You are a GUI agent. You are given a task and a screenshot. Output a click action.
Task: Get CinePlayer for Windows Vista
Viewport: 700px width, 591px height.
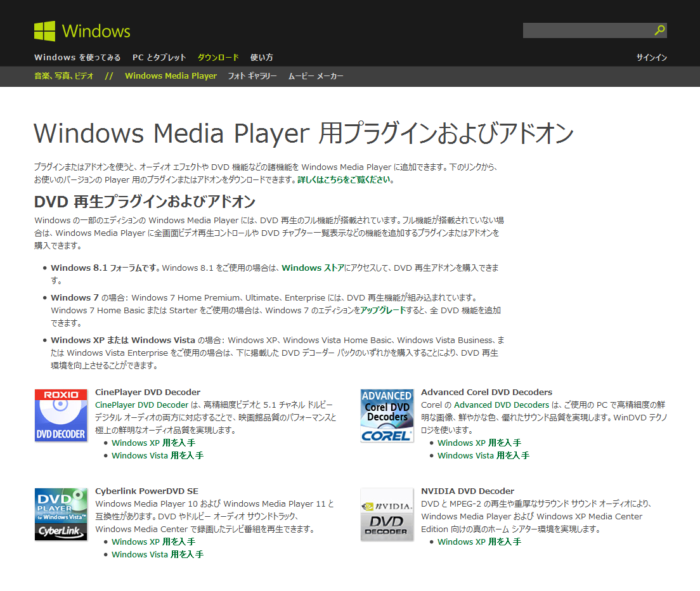(158, 455)
